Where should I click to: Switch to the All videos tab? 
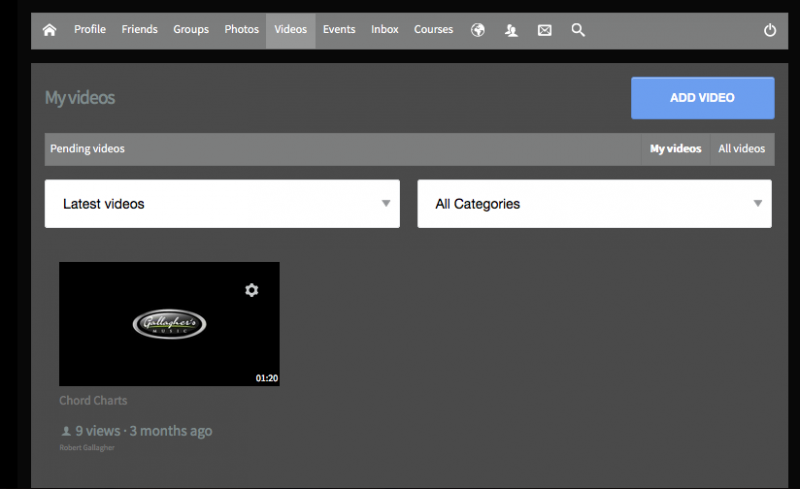tap(741, 149)
